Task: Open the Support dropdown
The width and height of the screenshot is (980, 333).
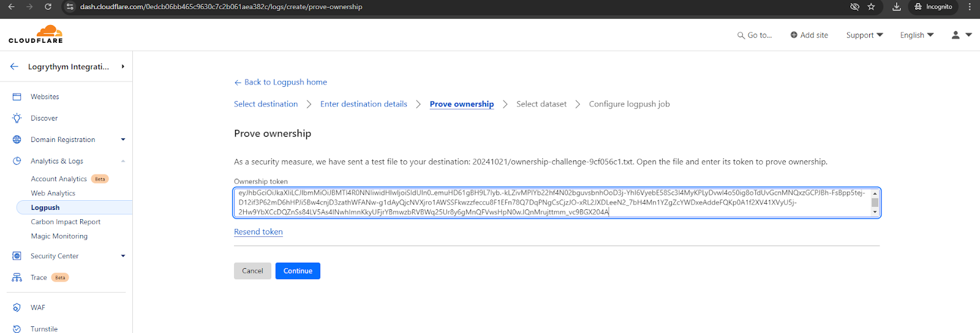Action: pyautogui.click(x=864, y=35)
